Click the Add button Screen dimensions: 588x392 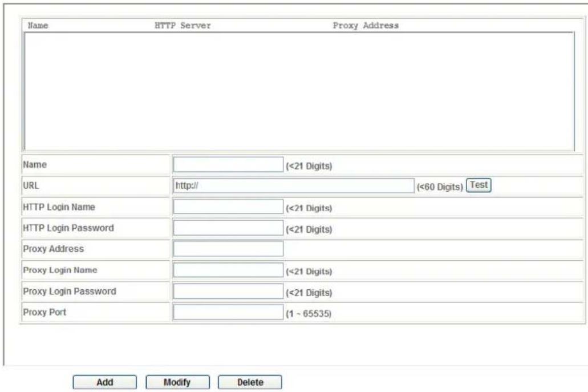104,382
